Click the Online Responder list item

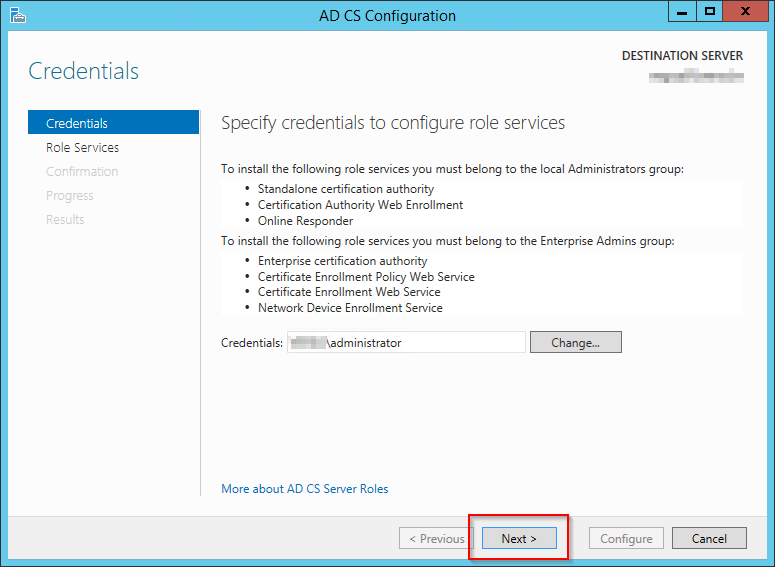point(305,221)
